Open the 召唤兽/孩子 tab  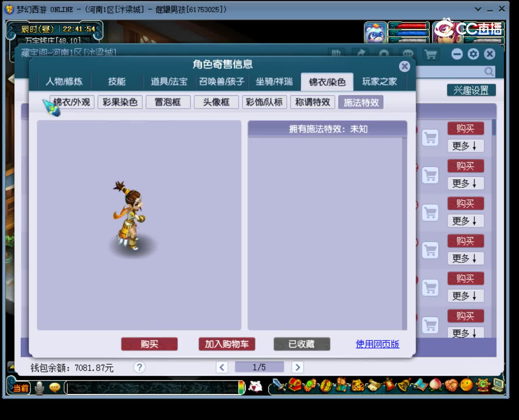pyautogui.click(x=222, y=81)
